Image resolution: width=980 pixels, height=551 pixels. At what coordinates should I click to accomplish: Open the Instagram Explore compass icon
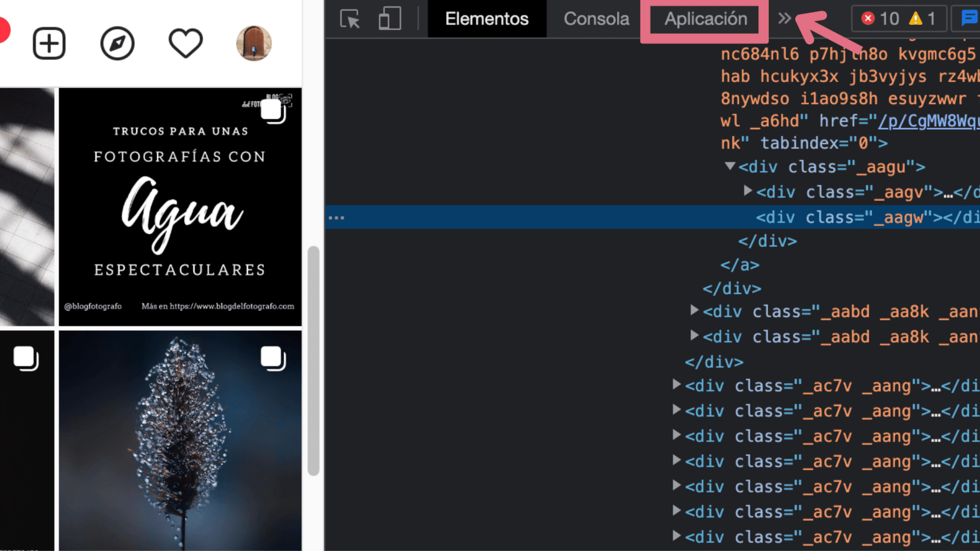coord(117,43)
